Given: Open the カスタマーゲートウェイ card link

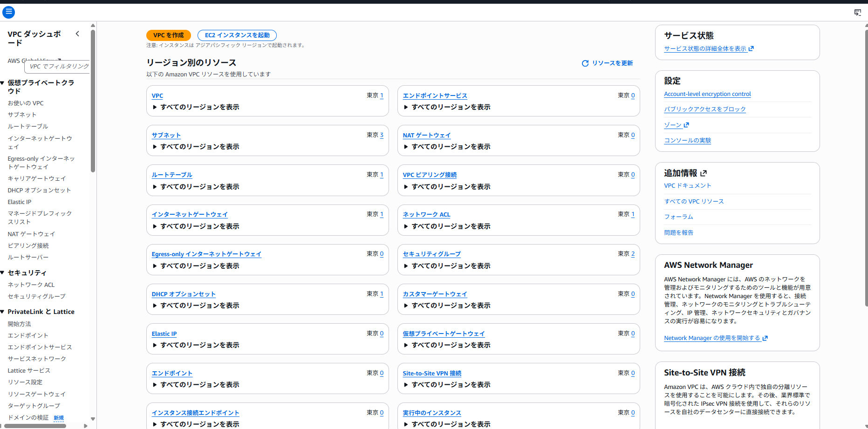Looking at the screenshot, I should (x=435, y=294).
